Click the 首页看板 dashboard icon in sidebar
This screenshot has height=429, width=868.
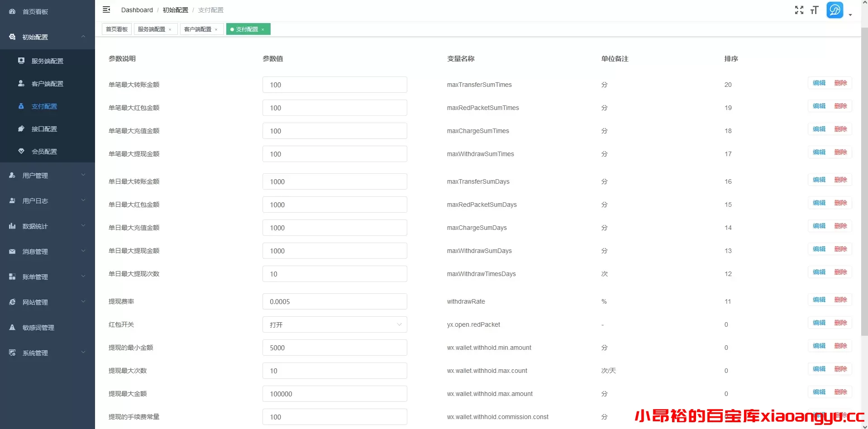coord(12,12)
